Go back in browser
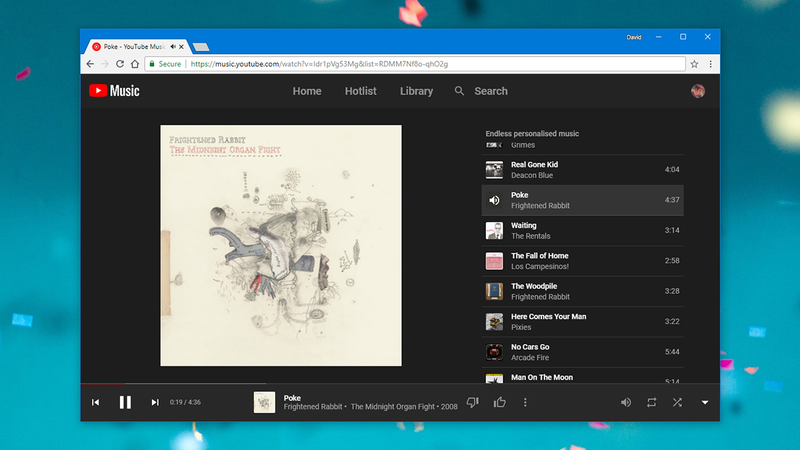Image resolution: width=800 pixels, height=450 pixels. pos(90,64)
